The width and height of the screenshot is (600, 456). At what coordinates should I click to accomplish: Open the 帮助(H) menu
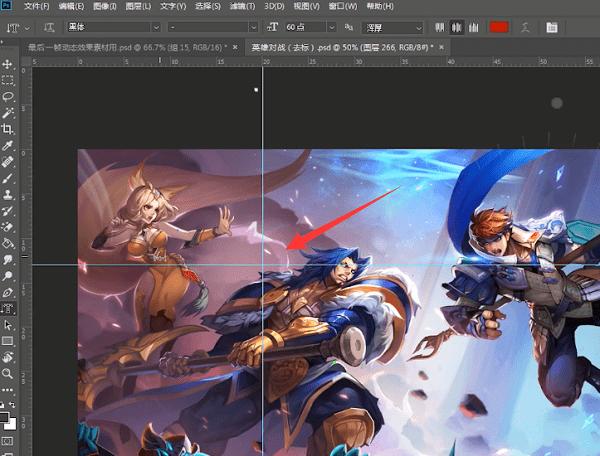[380, 6]
